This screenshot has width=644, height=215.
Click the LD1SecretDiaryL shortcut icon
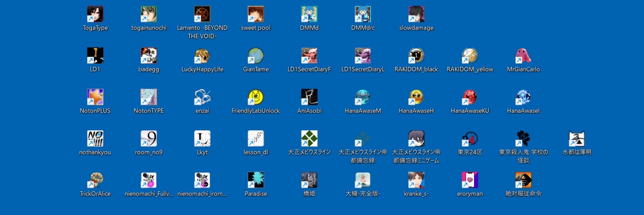point(363,55)
